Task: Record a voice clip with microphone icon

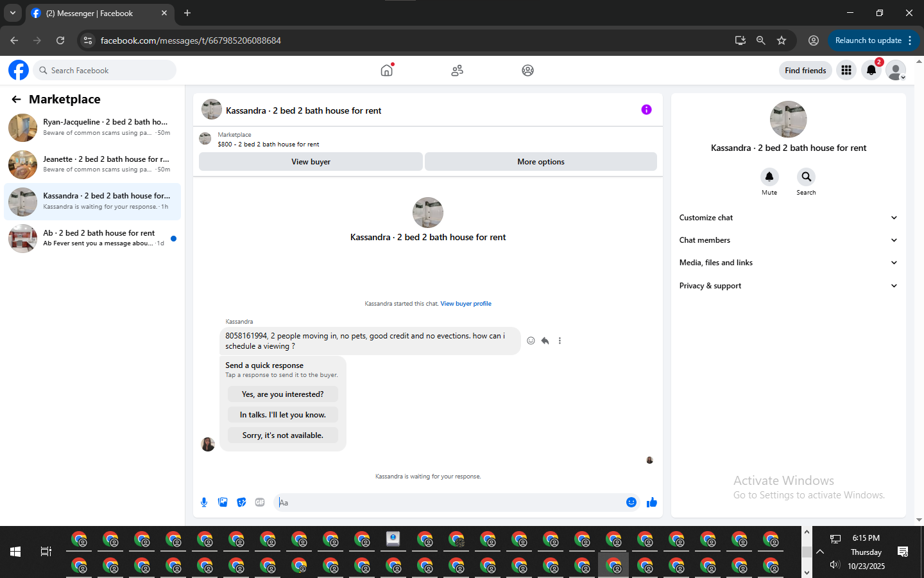Action: click(204, 502)
